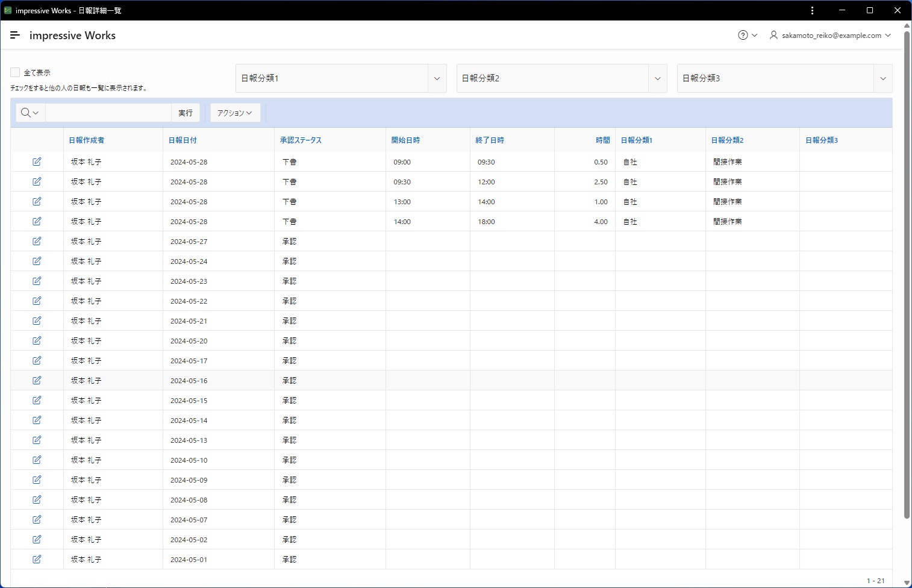Viewport: 912px width, 588px height.
Task: Edit the 2024-05-02 report row
Action: [37, 539]
